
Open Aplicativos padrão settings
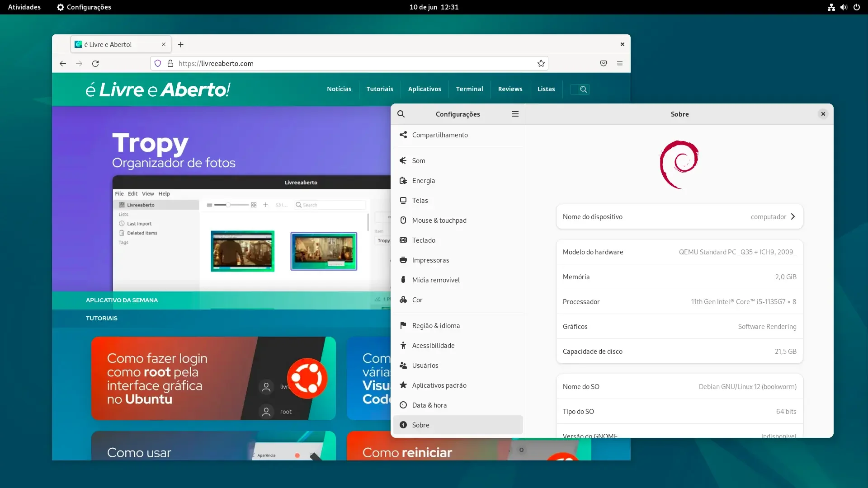click(458, 385)
